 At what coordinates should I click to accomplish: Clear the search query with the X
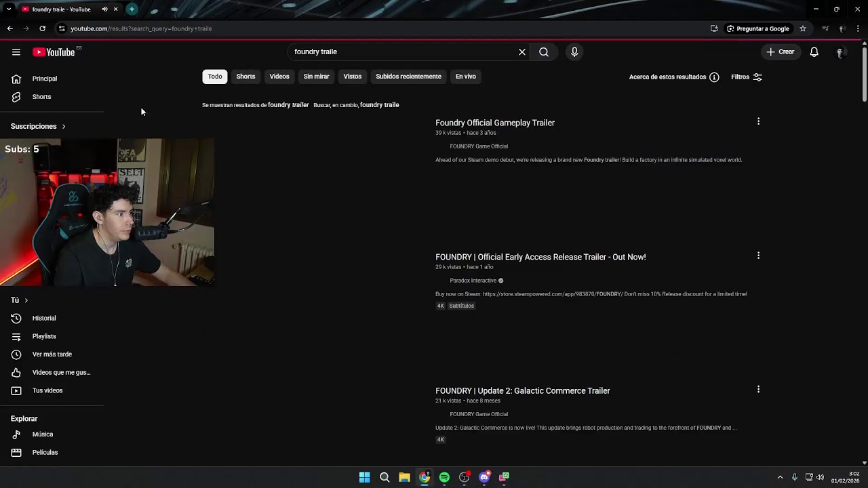[x=522, y=52]
